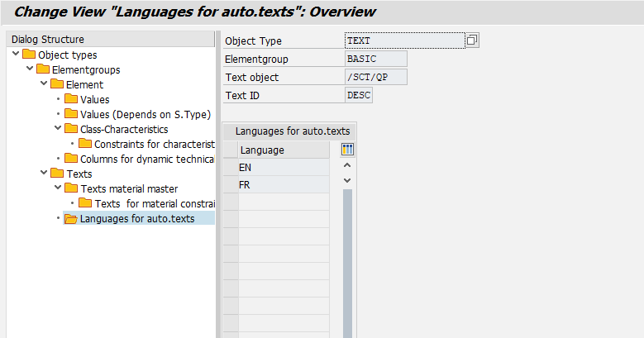
Task: Click the Values folder icon
Action: pos(71,100)
